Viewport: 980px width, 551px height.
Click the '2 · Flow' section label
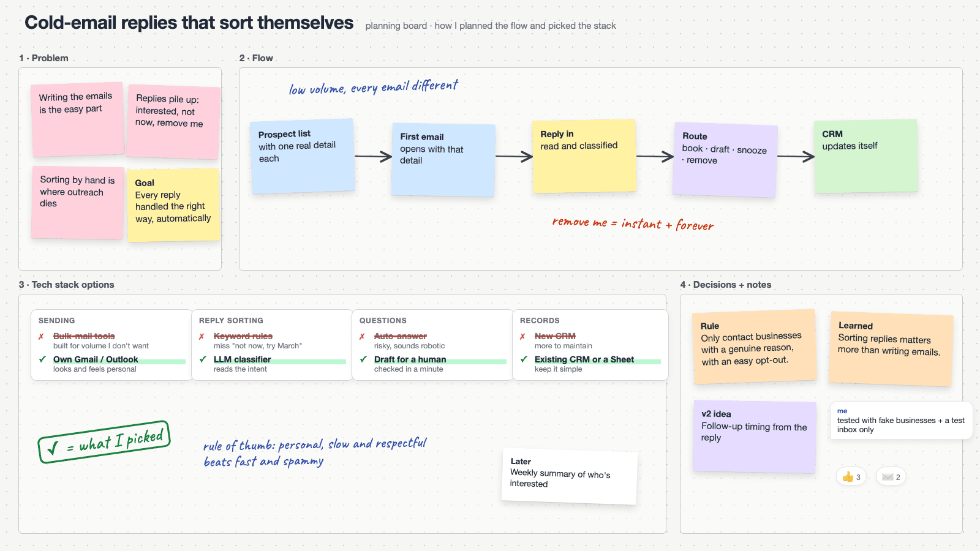(x=256, y=58)
